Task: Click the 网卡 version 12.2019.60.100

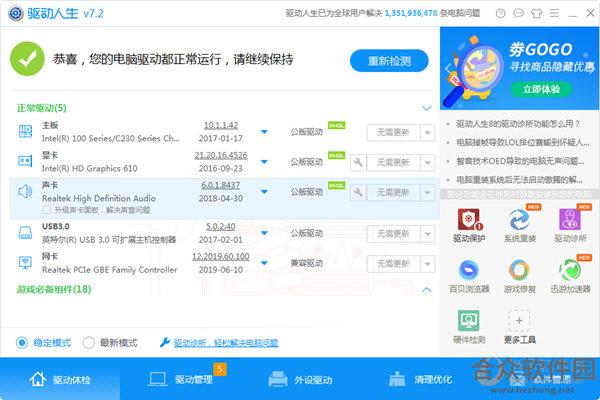Action: pos(221,256)
